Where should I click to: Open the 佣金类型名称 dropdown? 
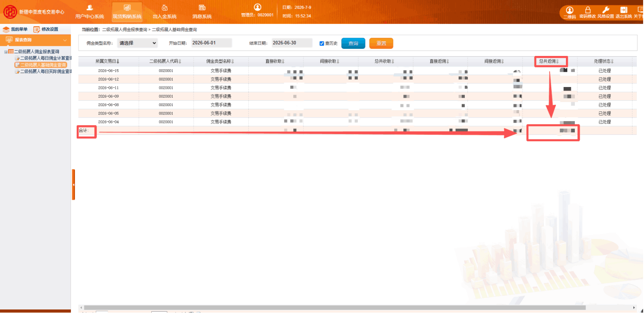coord(137,43)
